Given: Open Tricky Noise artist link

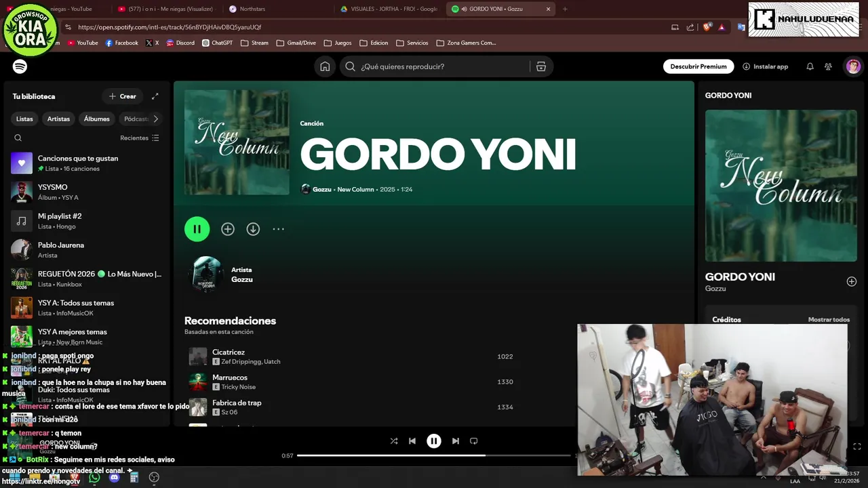Looking at the screenshot, I should 238,387.
